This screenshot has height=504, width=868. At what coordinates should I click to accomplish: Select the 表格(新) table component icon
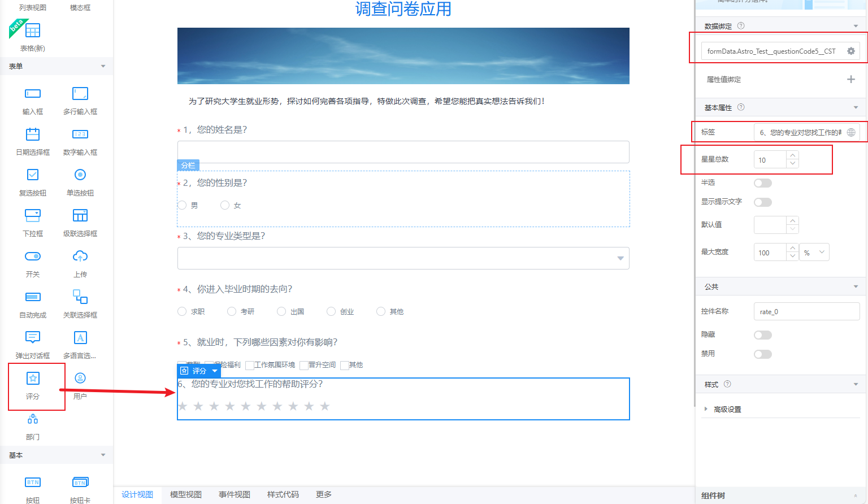click(x=33, y=31)
